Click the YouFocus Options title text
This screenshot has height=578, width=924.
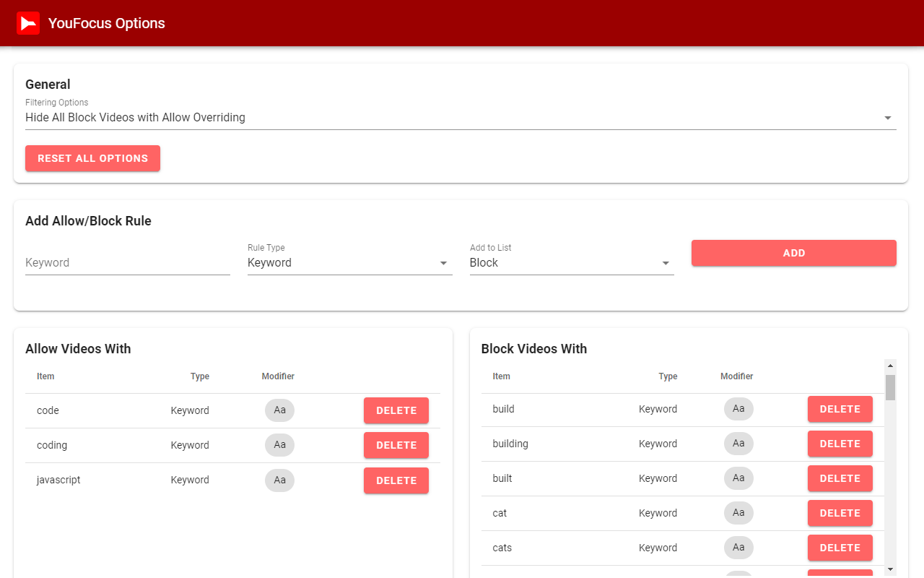click(x=107, y=23)
